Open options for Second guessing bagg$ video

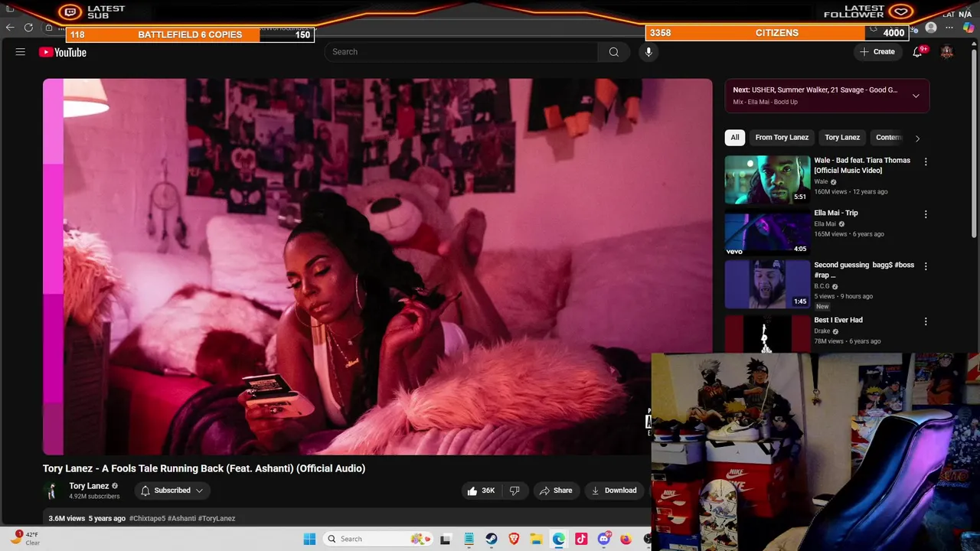926,266
